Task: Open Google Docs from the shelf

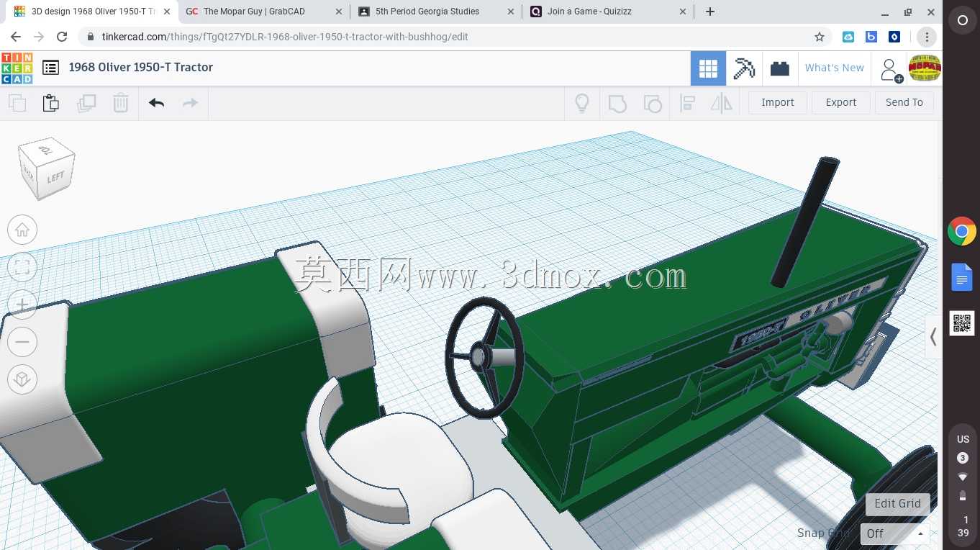Action: [x=962, y=277]
